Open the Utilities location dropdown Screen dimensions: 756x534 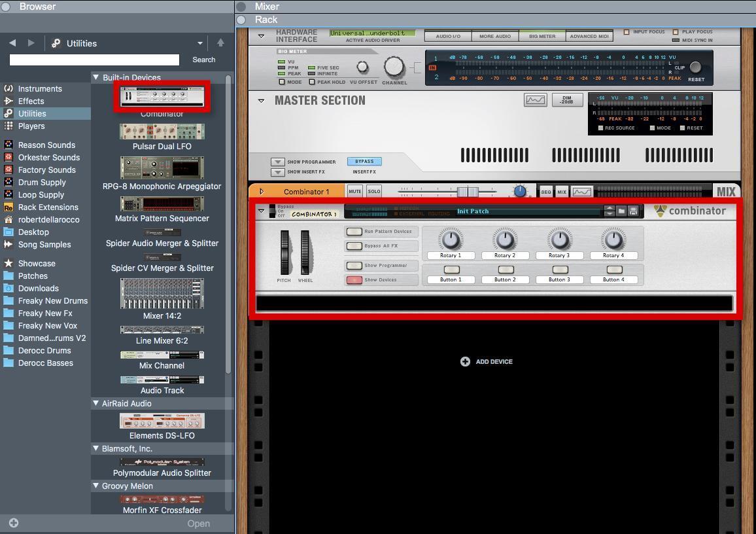[199, 43]
